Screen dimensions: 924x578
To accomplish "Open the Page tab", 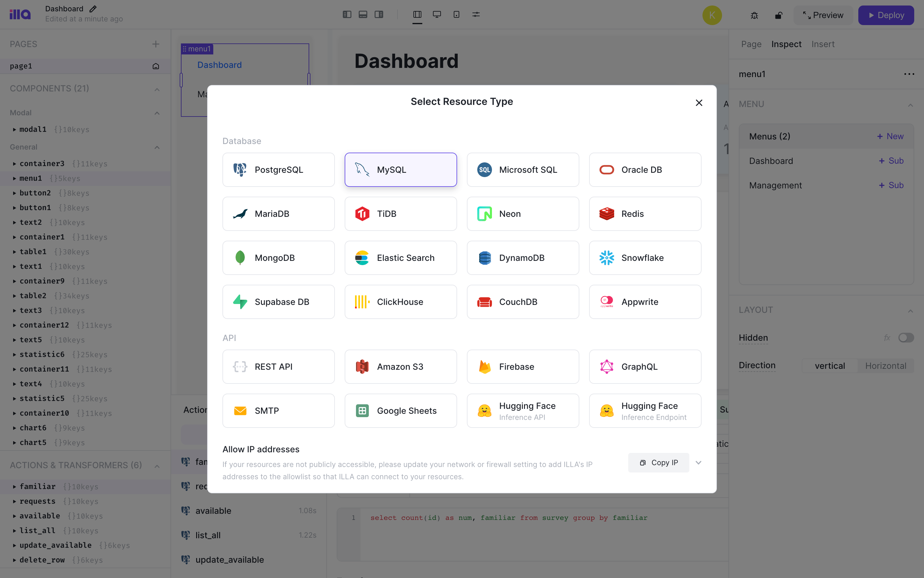I will 751,44.
